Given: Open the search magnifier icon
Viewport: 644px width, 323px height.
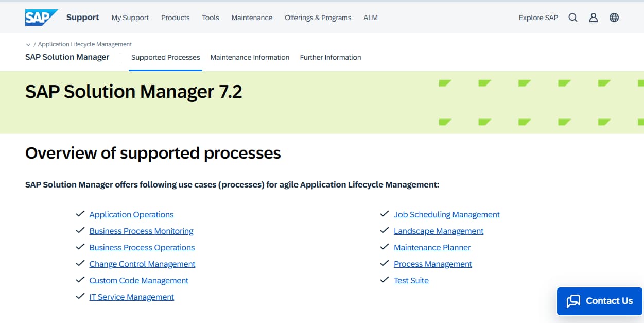Looking at the screenshot, I should tap(573, 18).
